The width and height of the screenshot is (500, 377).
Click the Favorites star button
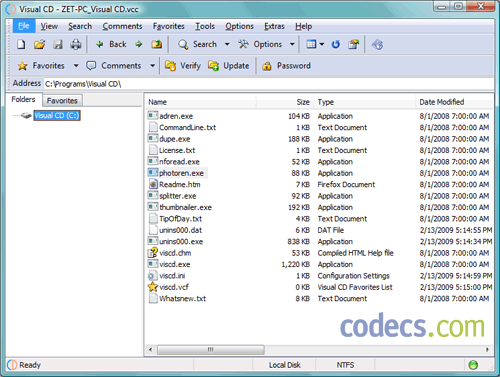(x=41, y=66)
